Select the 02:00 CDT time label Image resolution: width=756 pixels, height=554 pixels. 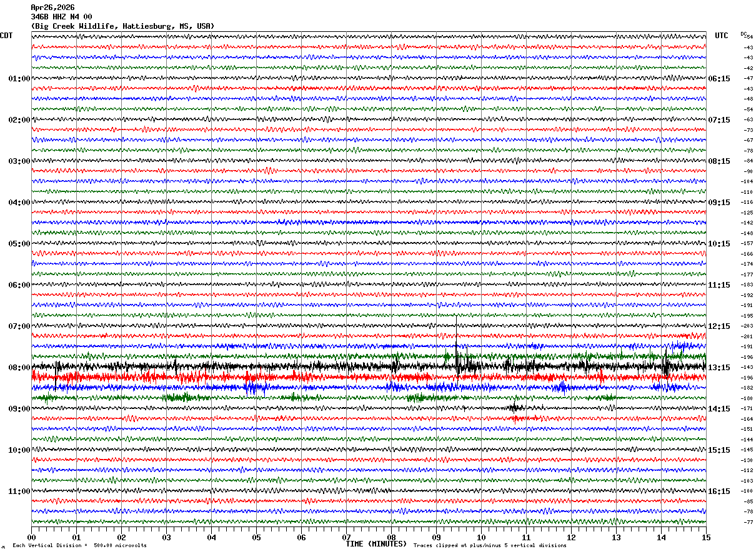(x=19, y=120)
